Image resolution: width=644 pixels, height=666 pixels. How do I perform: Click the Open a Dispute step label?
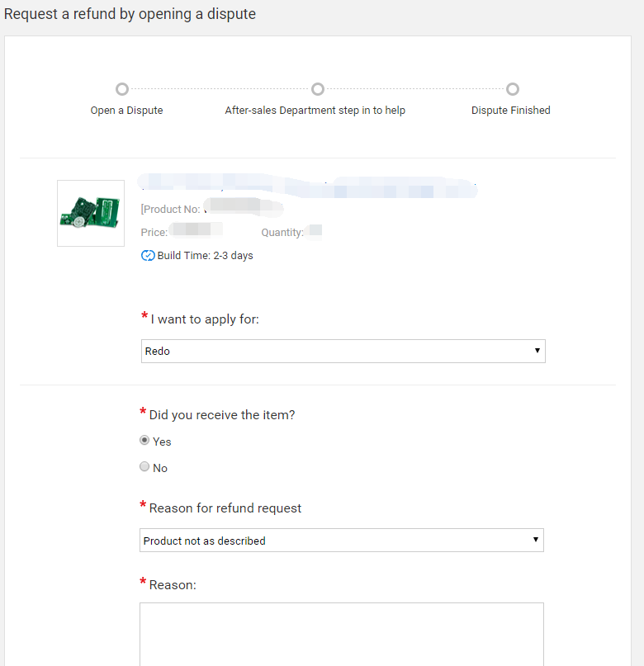(126, 110)
